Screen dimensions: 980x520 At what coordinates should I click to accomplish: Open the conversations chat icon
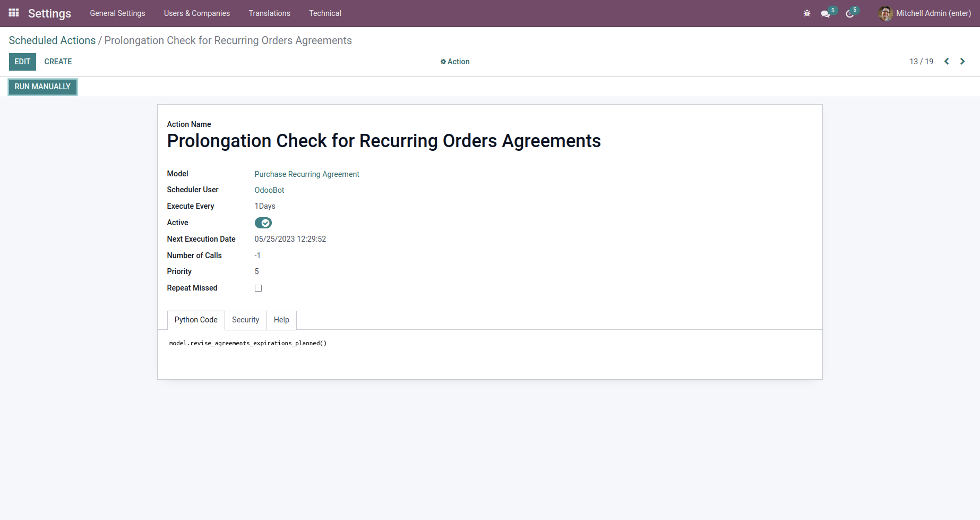click(x=825, y=14)
